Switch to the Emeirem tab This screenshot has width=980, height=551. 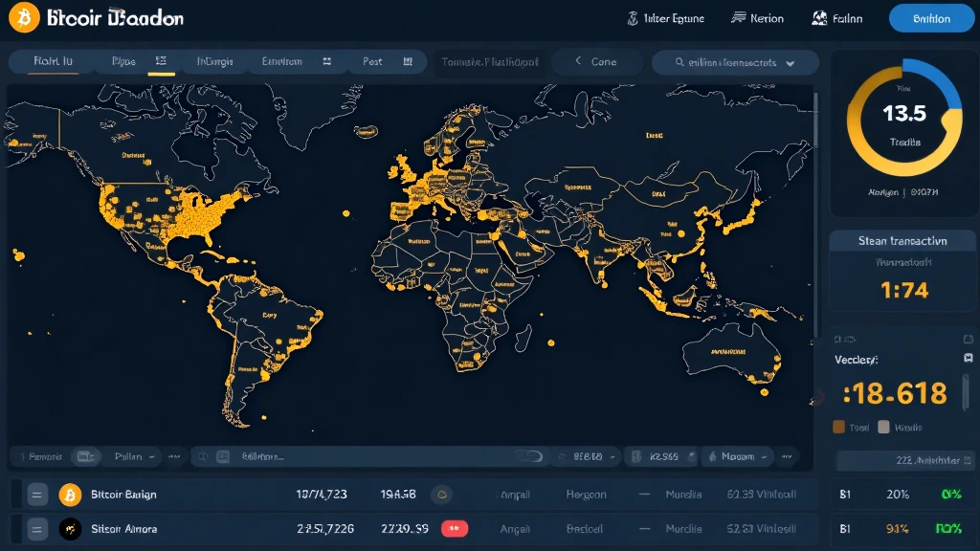pos(282,61)
